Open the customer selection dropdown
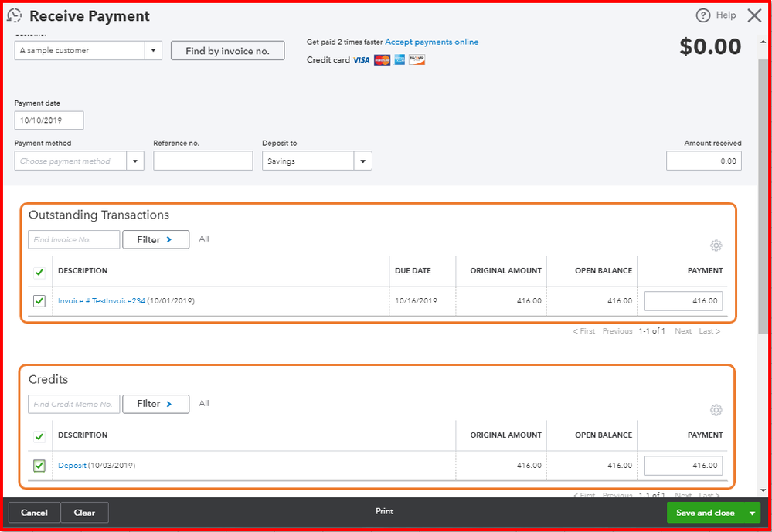Image resolution: width=772 pixels, height=532 pixels. click(153, 50)
